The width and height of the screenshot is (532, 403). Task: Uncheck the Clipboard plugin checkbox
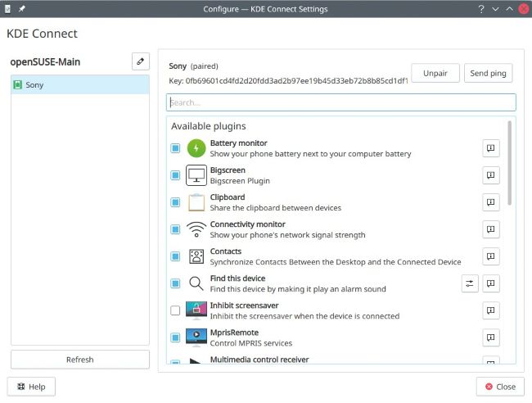click(175, 202)
